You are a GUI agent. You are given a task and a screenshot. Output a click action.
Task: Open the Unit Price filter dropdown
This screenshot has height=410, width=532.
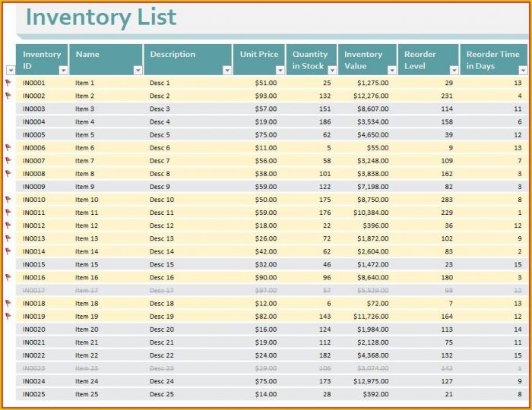pyautogui.click(x=280, y=70)
